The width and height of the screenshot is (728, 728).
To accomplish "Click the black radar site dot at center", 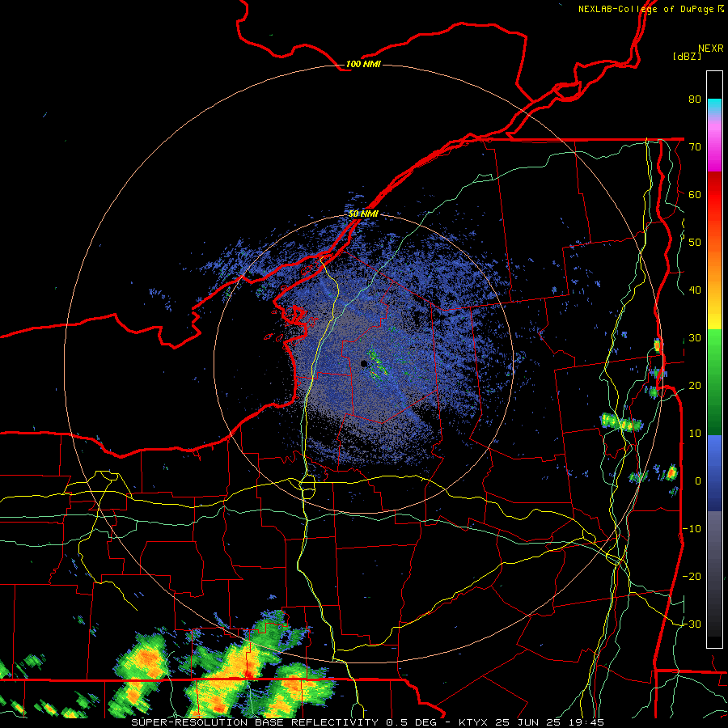I will point(364,363).
